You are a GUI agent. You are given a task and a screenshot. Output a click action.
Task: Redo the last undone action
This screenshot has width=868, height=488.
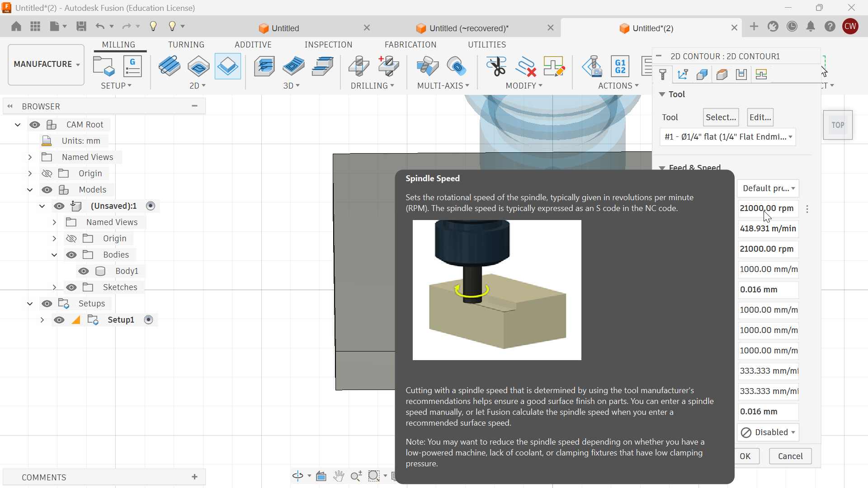coord(127,26)
